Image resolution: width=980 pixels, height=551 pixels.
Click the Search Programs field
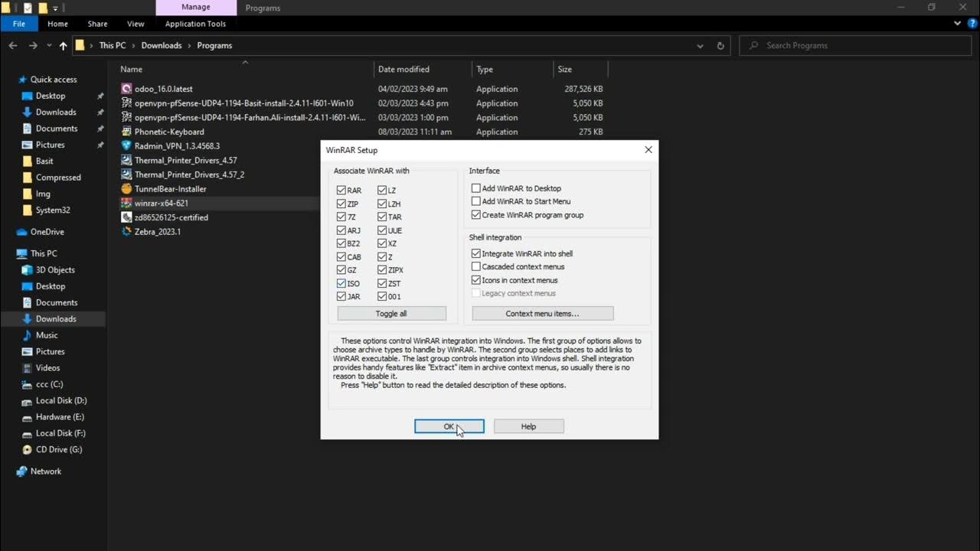856,45
